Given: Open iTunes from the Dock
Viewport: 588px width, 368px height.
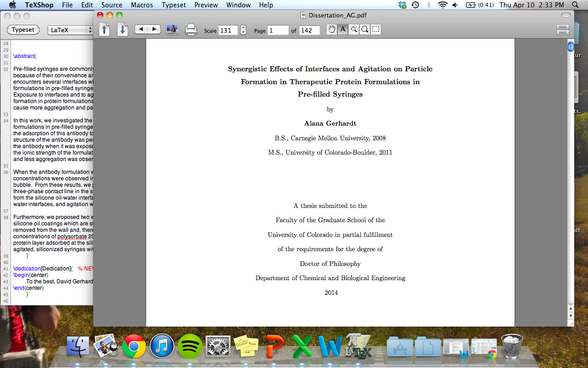Looking at the screenshot, I should tap(162, 346).
